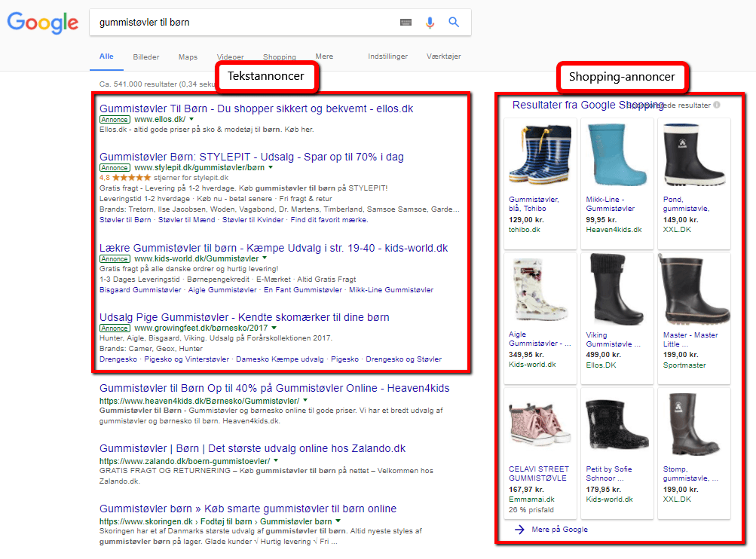
Task: Click the Viking boot image from Ellos.DK
Action: (617, 289)
